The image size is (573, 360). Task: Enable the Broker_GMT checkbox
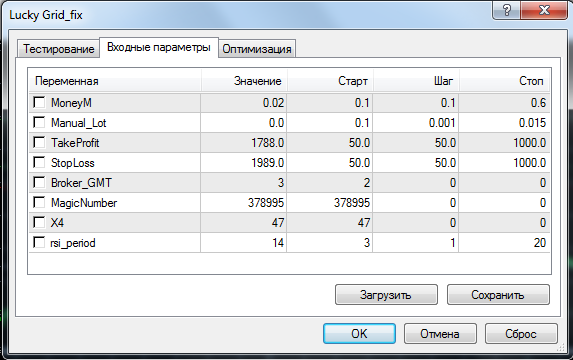click(x=39, y=182)
